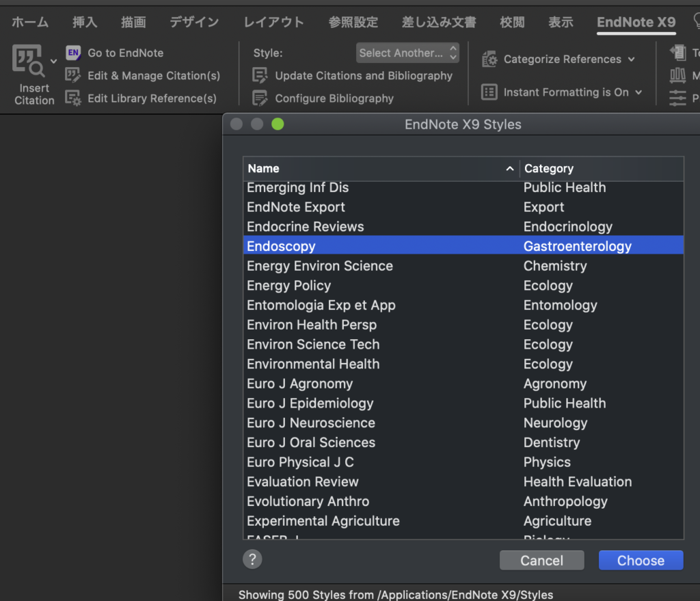Viewport: 700px width, 601px height.
Task: Click Go to EndNote label
Action: (126, 53)
